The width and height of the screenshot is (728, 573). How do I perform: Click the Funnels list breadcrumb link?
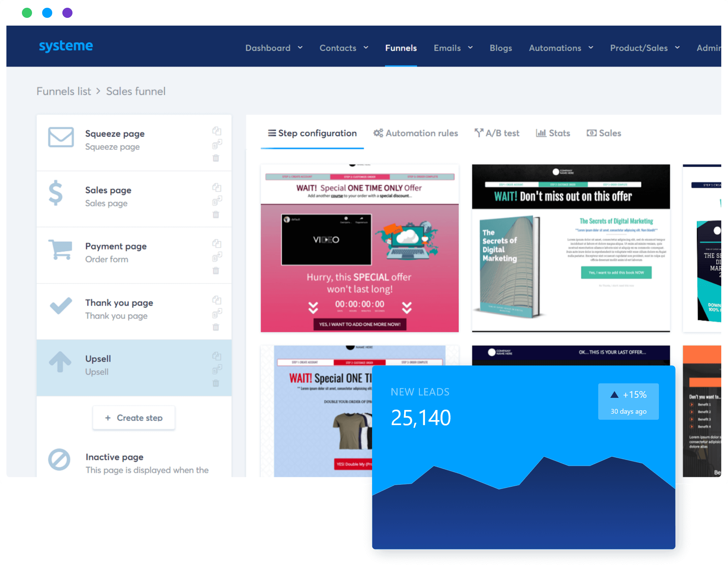point(63,91)
